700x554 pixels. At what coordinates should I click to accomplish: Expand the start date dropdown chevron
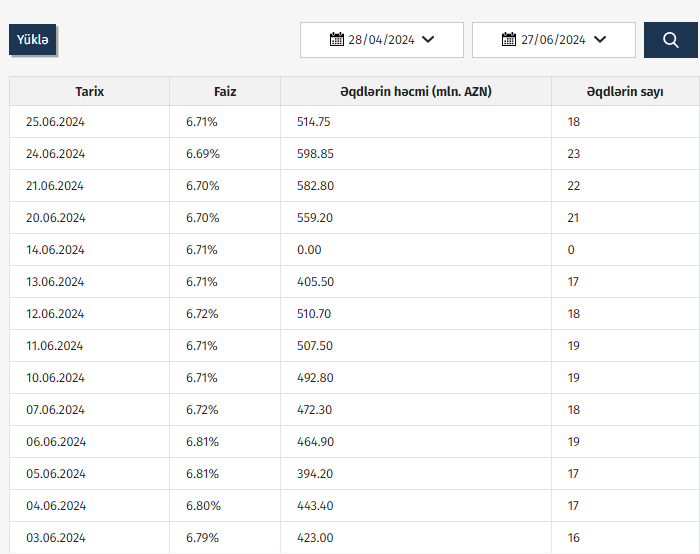coord(428,40)
